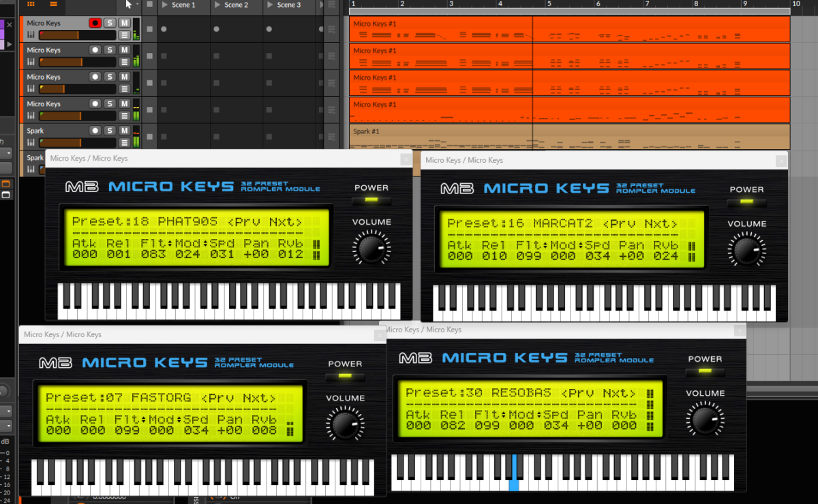
Task: Adjust the upper Spark track volume fader
Action: 78,142
